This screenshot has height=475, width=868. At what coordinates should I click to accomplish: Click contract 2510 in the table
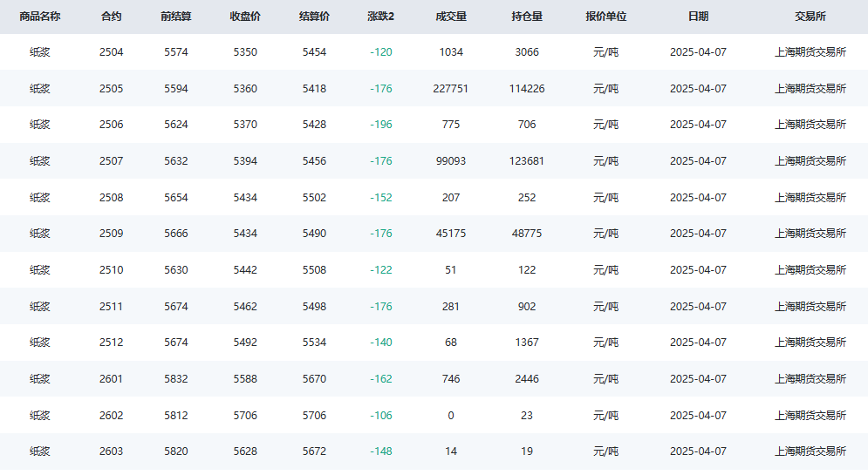(x=112, y=270)
